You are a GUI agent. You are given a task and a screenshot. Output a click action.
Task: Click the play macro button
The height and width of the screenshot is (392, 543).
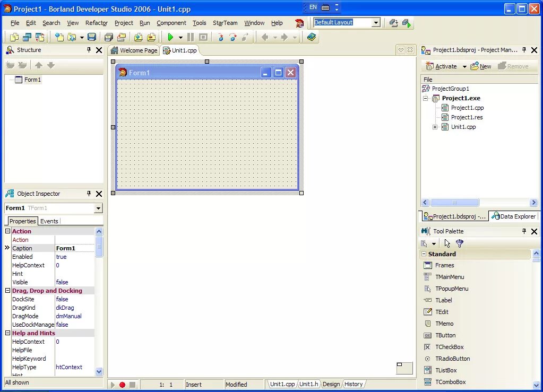(113, 385)
